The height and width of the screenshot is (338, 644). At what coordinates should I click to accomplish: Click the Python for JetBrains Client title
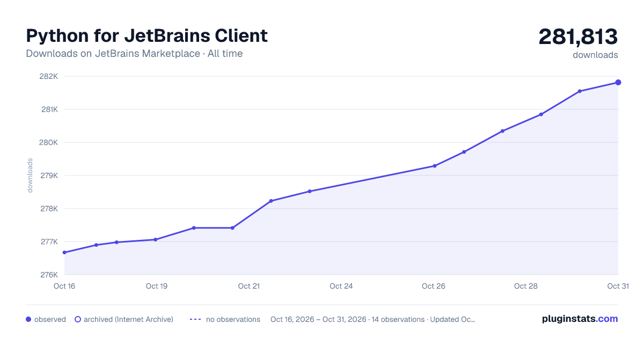(x=147, y=36)
